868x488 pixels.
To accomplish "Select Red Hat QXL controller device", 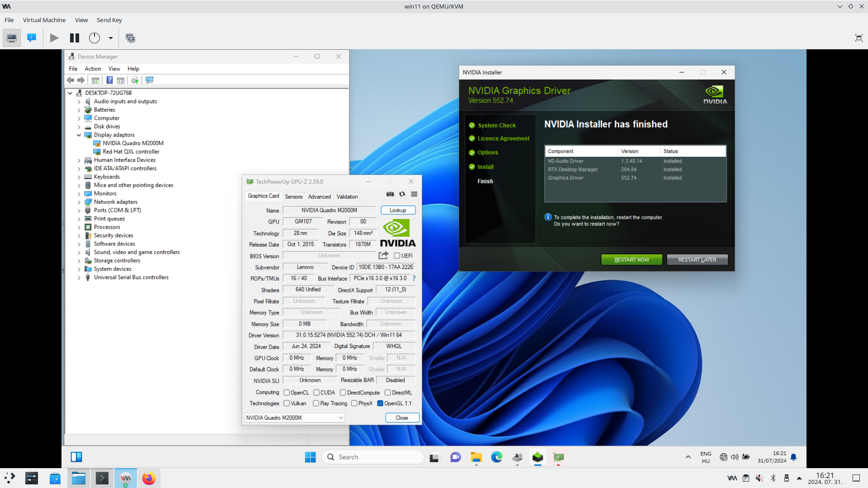I will point(131,152).
